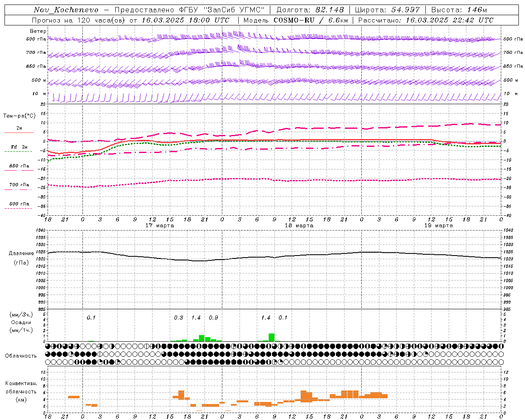Viewport: 525px width, 420px height.
Task: Click the station name Nov_Kochenevo in header
Action: (x=66, y=10)
